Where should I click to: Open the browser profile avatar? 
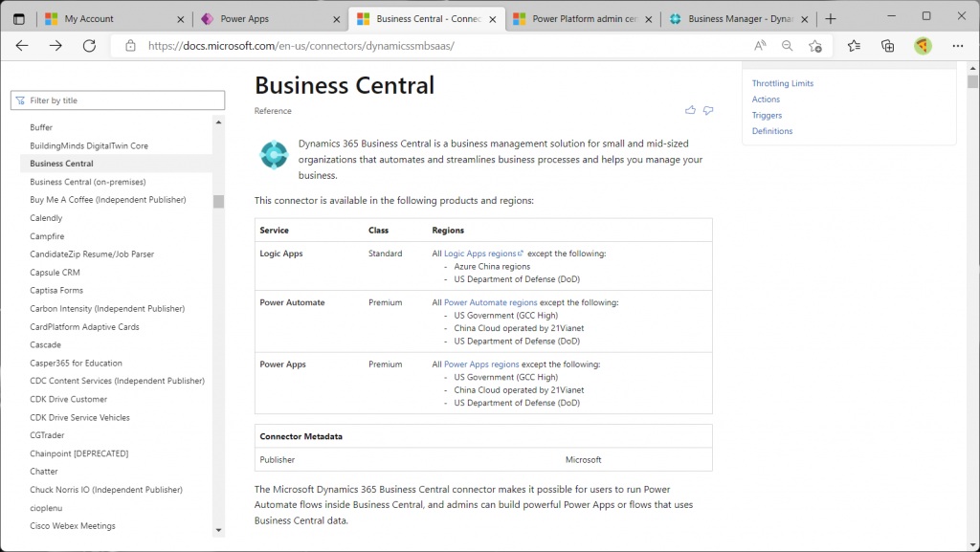pyautogui.click(x=923, y=46)
